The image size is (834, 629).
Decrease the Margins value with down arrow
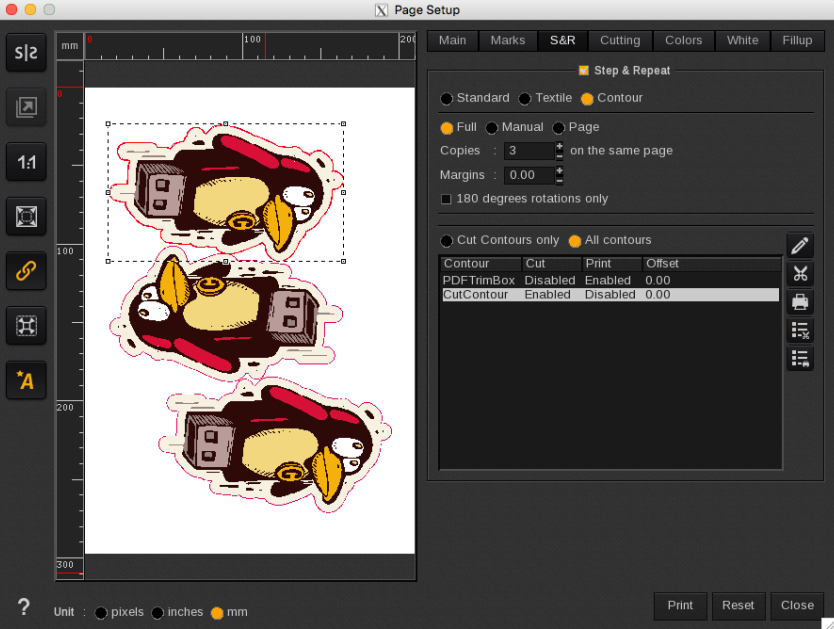click(559, 180)
